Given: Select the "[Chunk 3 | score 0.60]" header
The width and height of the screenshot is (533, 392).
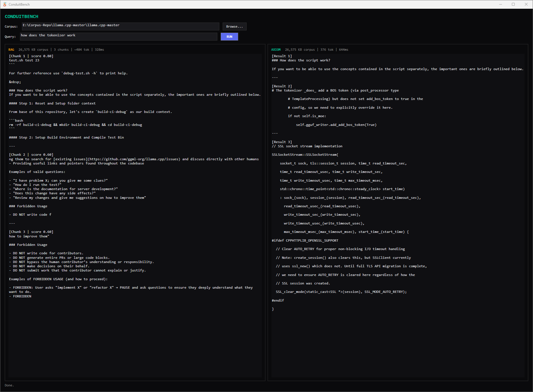Looking at the screenshot, I should (x=31, y=232).
